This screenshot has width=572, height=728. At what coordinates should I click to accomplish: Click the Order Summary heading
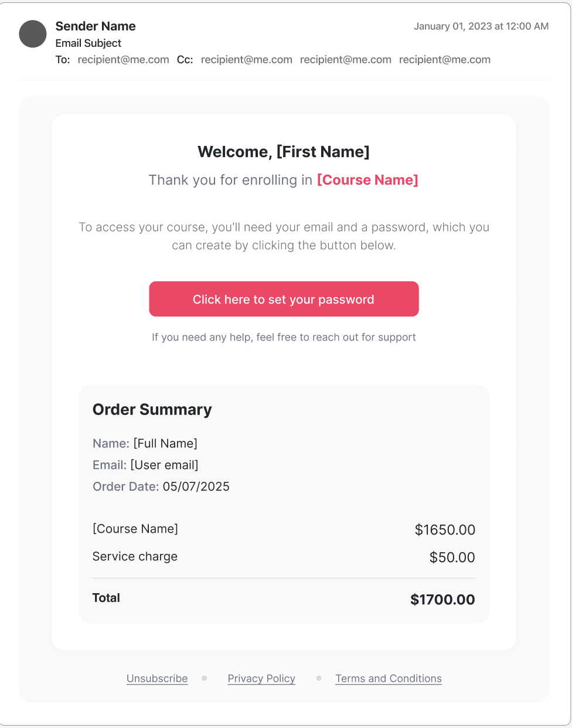click(x=152, y=410)
